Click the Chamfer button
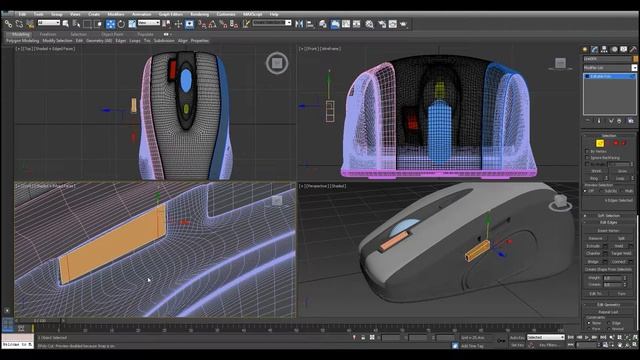 pyautogui.click(x=593, y=253)
